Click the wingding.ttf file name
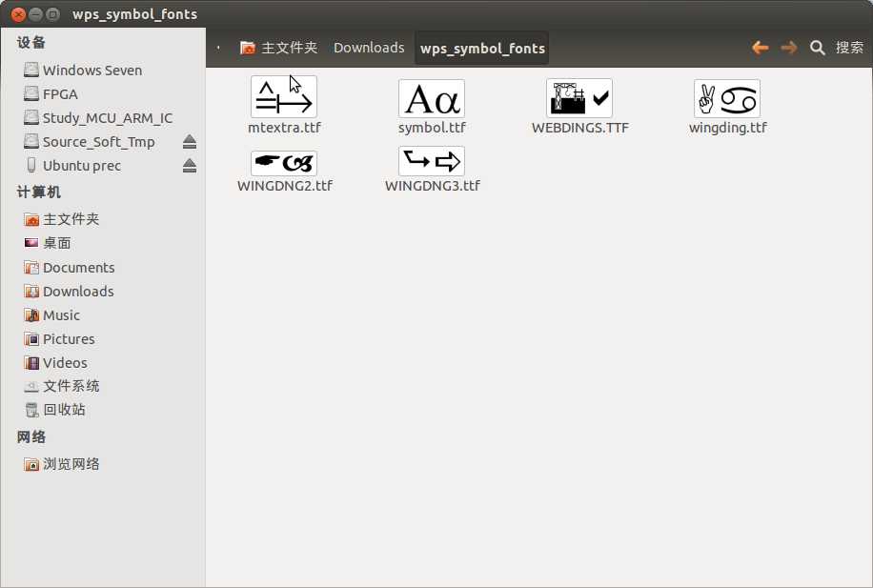The image size is (873, 588). point(727,128)
